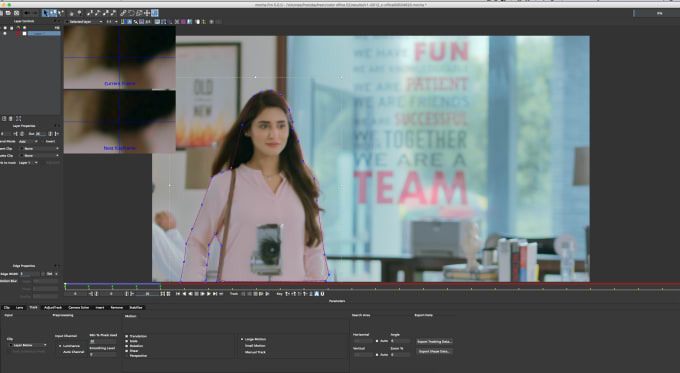
Task: Track backwards using the Track arrow
Action: [x=243, y=294]
